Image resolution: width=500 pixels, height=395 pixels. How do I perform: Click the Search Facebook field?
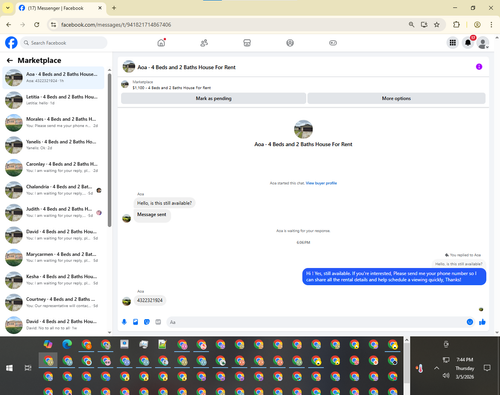click(64, 43)
